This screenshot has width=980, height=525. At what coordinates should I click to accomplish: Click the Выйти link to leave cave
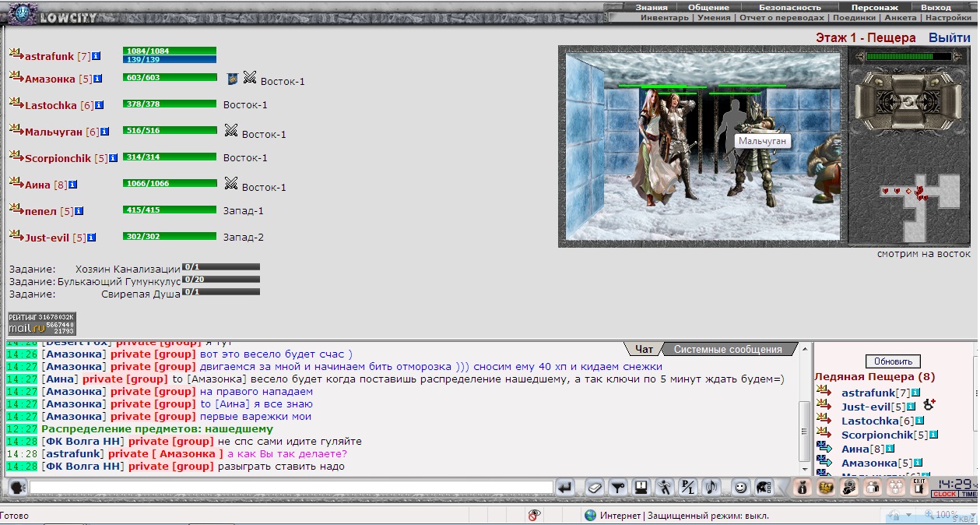click(950, 37)
